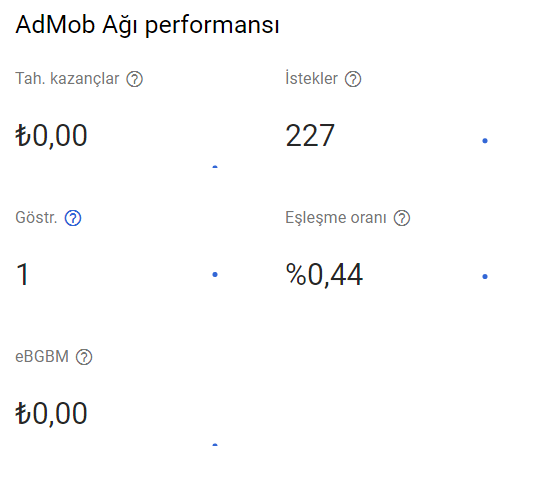Select the impressions count 1
The width and height of the screenshot is (541, 477).
(x=23, y=275)
